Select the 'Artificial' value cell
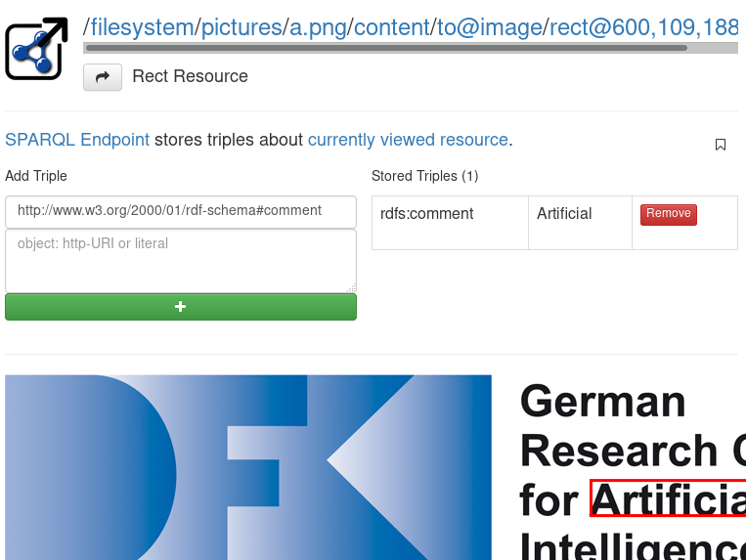746x560 pixels. pyautogui.click(x=580, y=223)
